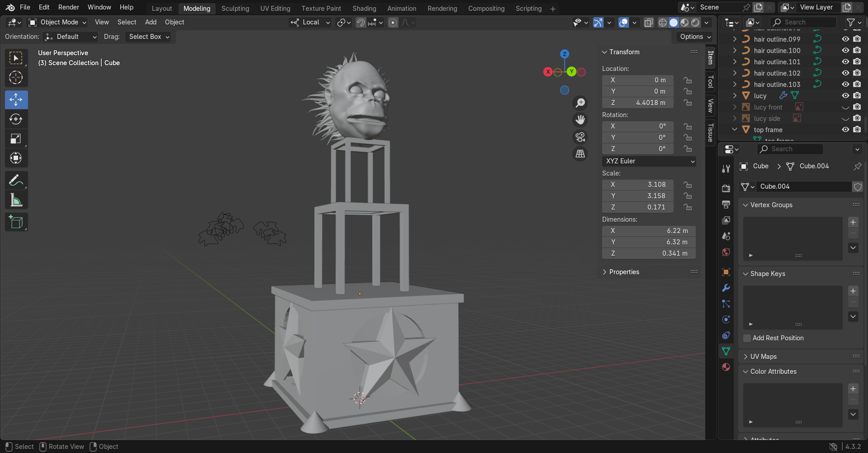Click the Cube.004 mesh name field
Viewport: 868px width, 453px height.
click(804, 186)
